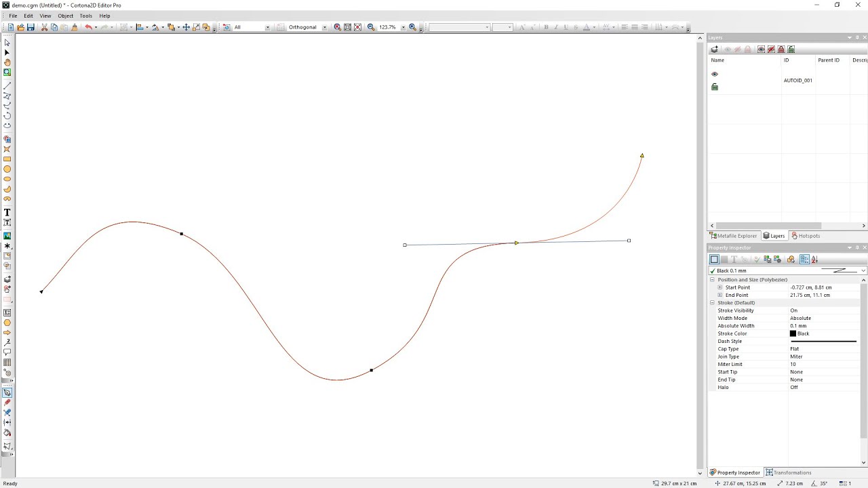Cut selection using the scissors icon
This screenshot has height=488, width=868.
45,27
